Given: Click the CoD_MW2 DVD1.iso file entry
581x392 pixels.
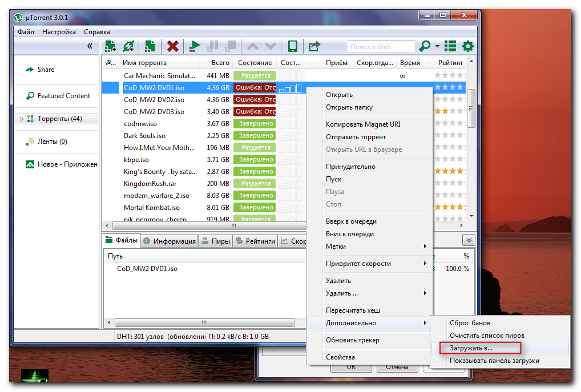Looking at the screenshot, I should click(x=147, y=269).
